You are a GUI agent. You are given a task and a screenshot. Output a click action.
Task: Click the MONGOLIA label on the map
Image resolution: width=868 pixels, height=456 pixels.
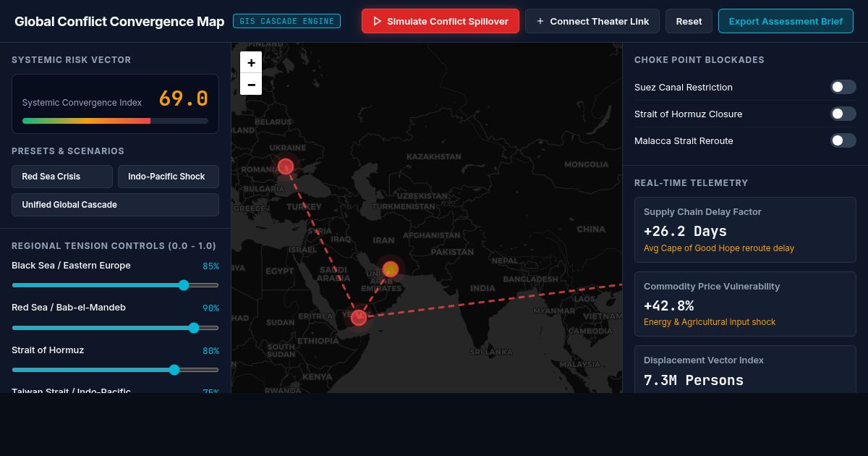587,164
